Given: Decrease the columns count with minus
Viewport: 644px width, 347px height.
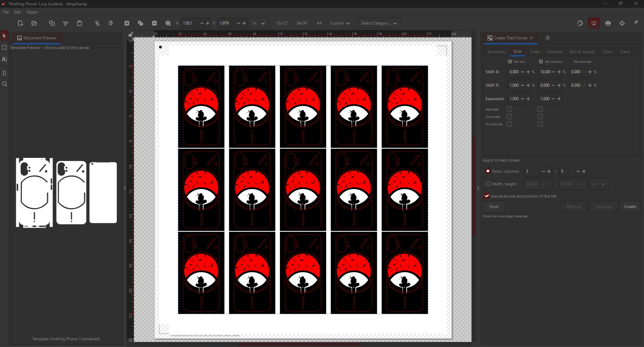Looking at the screenshot, I should pos(578,171).
